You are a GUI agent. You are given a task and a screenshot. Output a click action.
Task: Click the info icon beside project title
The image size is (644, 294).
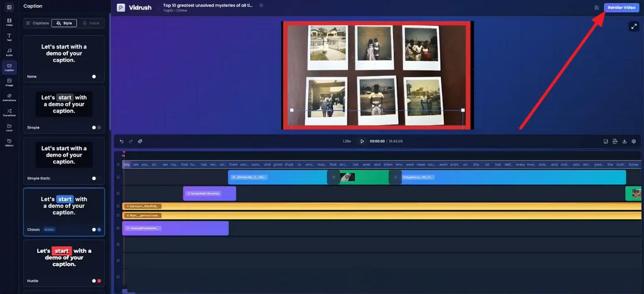(261, 5)
